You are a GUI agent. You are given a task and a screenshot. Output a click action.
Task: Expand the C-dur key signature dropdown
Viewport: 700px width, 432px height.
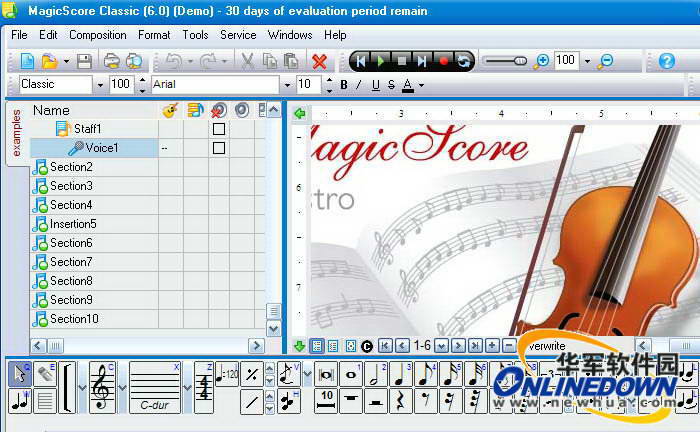pyautogui.click(x=188, y=387)
